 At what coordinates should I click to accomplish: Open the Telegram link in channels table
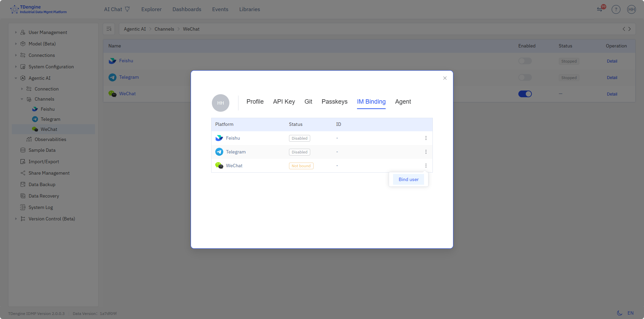129,77
